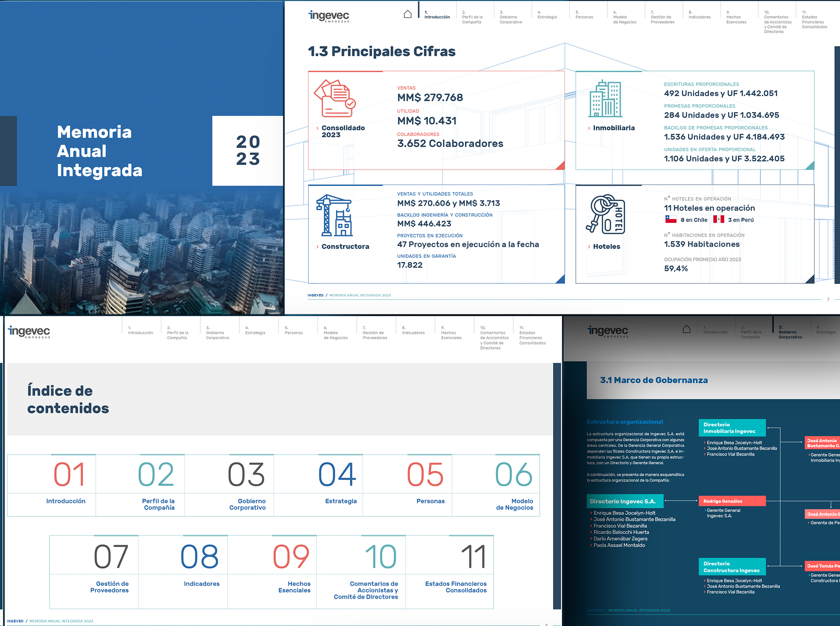840x626 pixels.
Task: Select index tile 01 Introducción
Action: pos(52,485)
